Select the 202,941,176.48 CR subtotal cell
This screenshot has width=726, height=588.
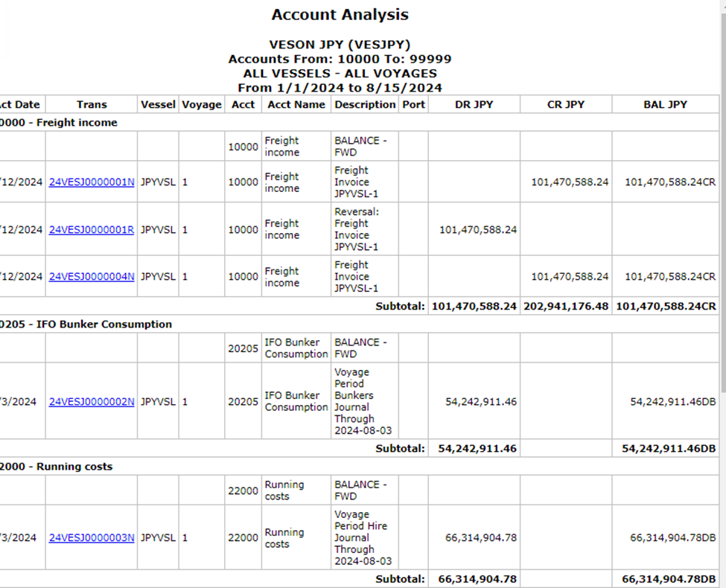pyautogui.click(x=565, y=307)
